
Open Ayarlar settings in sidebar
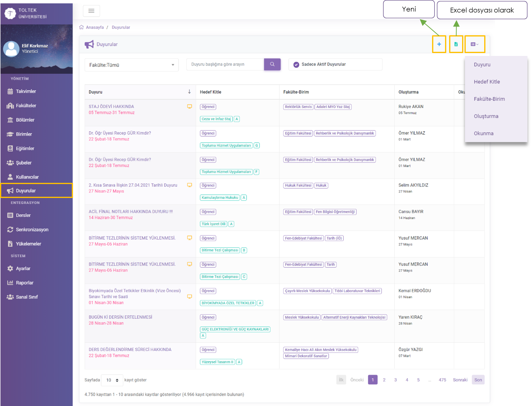click(x=23, y=269)
